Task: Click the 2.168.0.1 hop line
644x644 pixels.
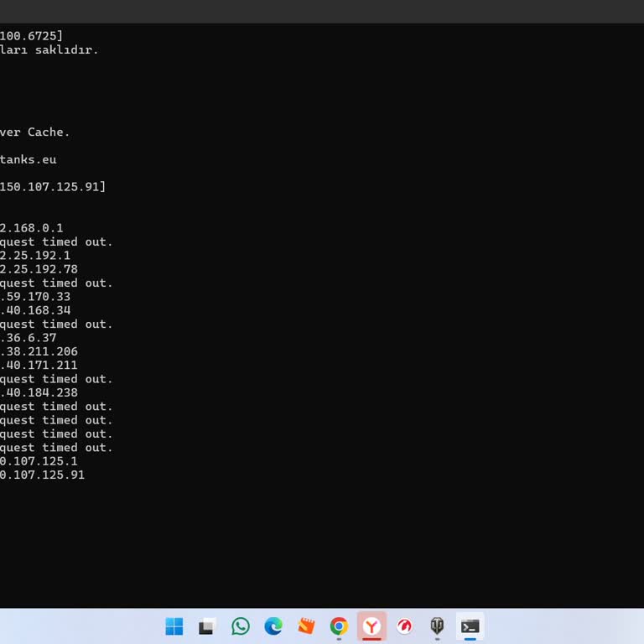Action: (32, 228)
